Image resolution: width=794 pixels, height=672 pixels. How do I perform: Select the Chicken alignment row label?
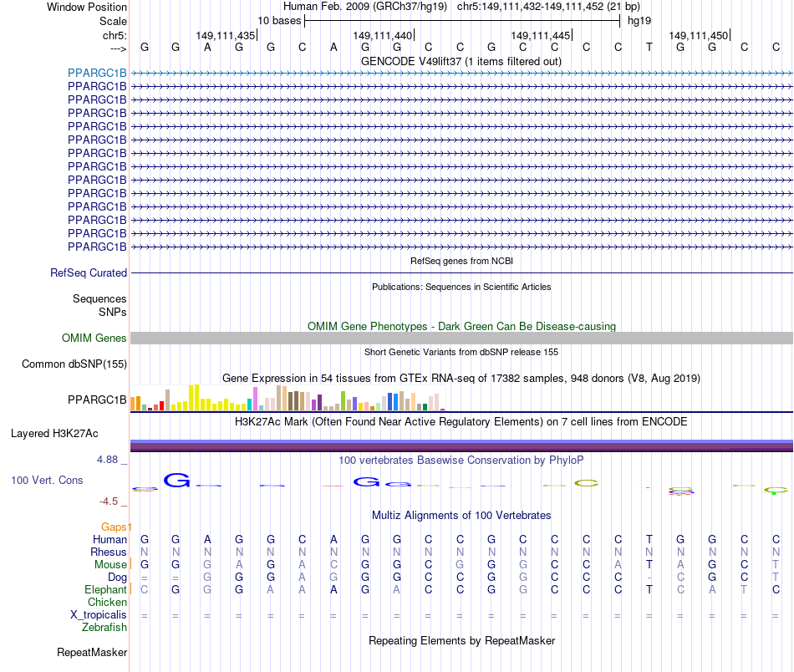pos(107,602)
